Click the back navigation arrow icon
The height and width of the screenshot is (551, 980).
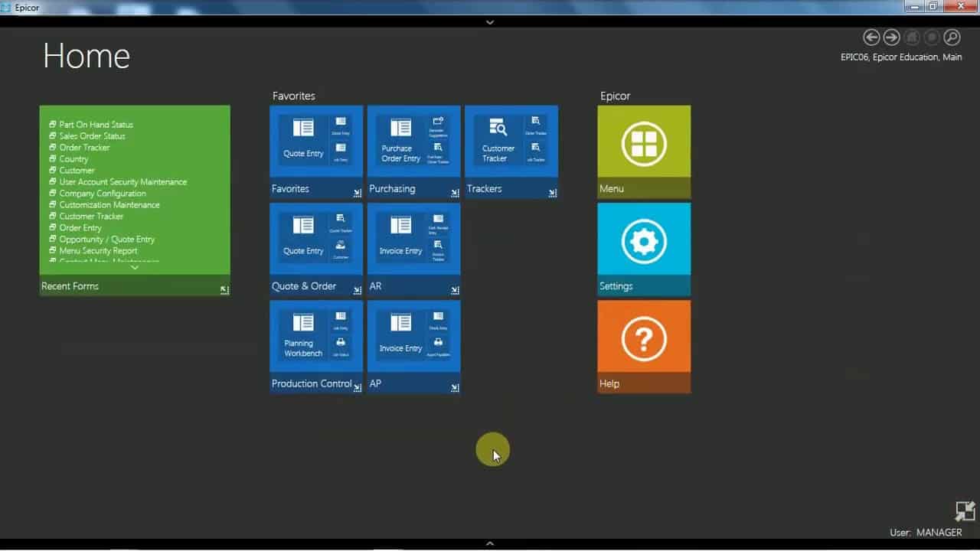click(x=871, y=37)
